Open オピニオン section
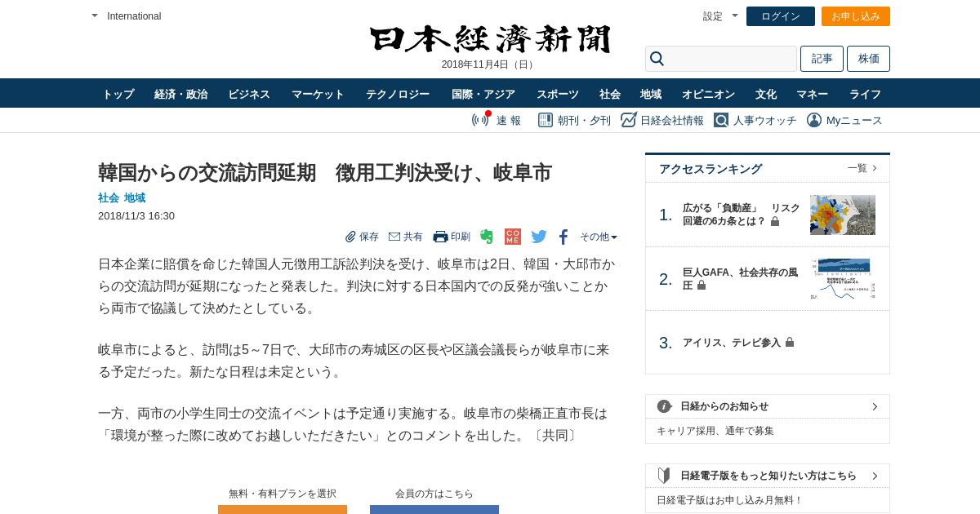 point(709,94)
